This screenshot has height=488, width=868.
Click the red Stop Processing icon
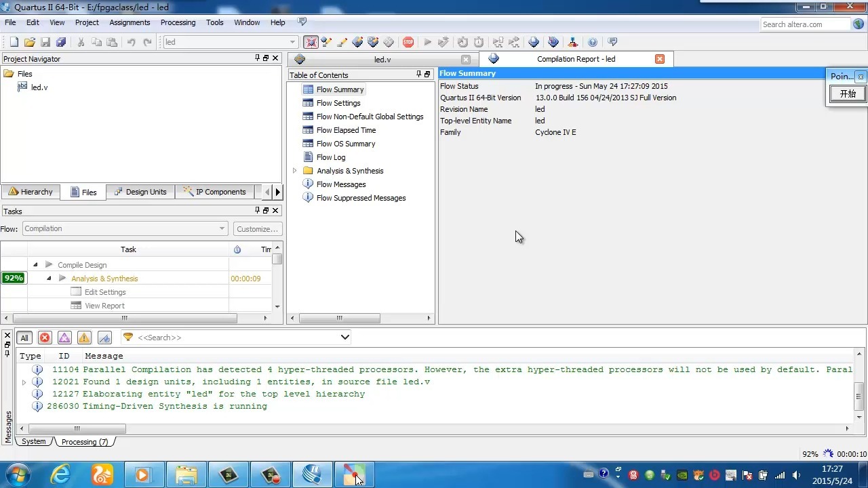tap(408, 42)
